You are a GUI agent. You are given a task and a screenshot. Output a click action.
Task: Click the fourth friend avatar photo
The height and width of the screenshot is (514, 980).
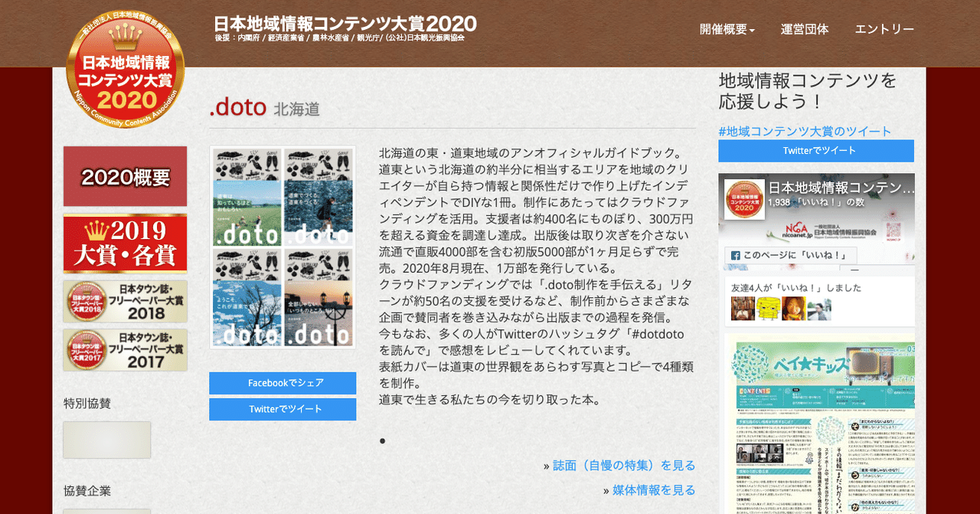[x=819, y=309]
